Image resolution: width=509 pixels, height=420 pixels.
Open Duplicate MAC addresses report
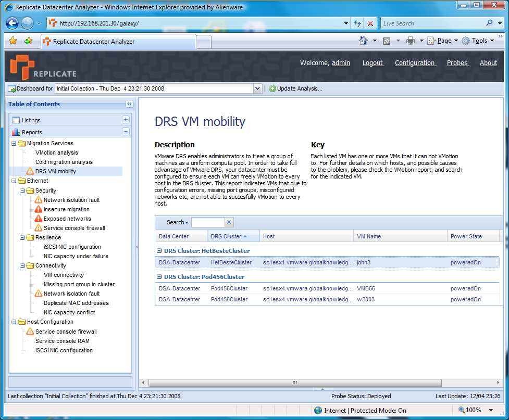click(76, 303)
